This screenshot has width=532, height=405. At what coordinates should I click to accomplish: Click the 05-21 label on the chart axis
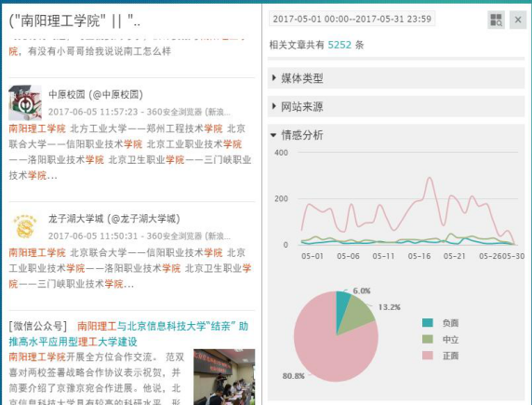coord(455,256)
